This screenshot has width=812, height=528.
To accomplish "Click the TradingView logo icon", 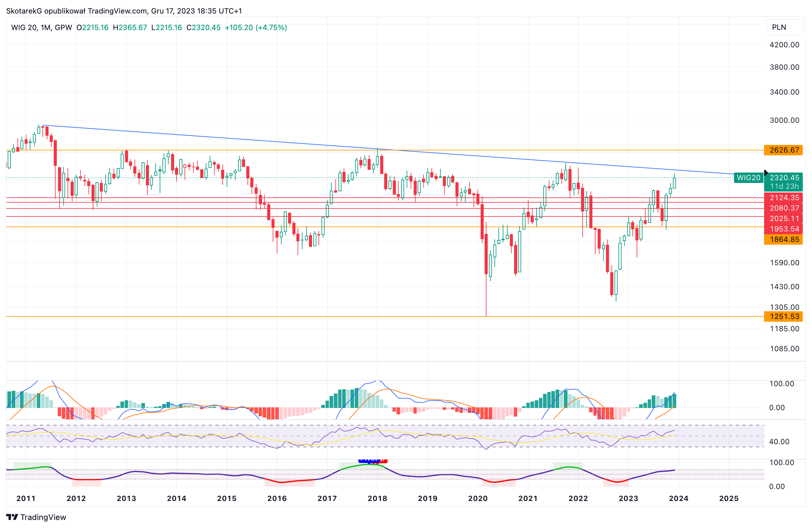I will point(12,517).
